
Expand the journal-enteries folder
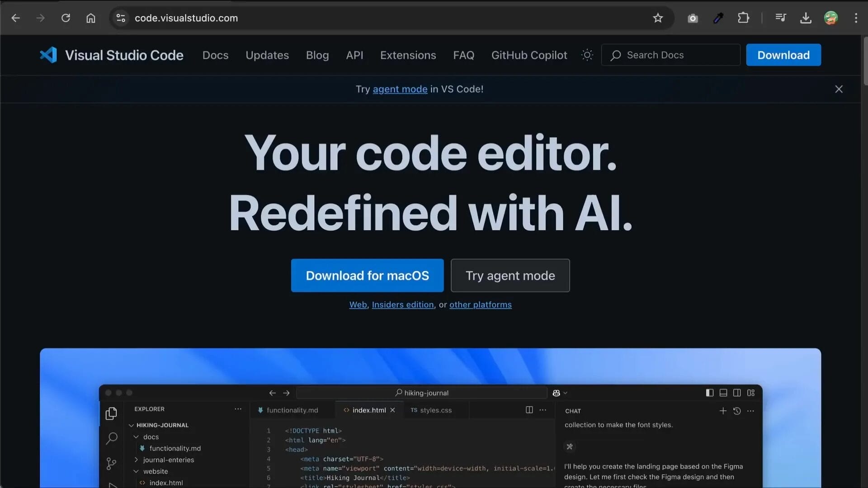click(136, 460)
